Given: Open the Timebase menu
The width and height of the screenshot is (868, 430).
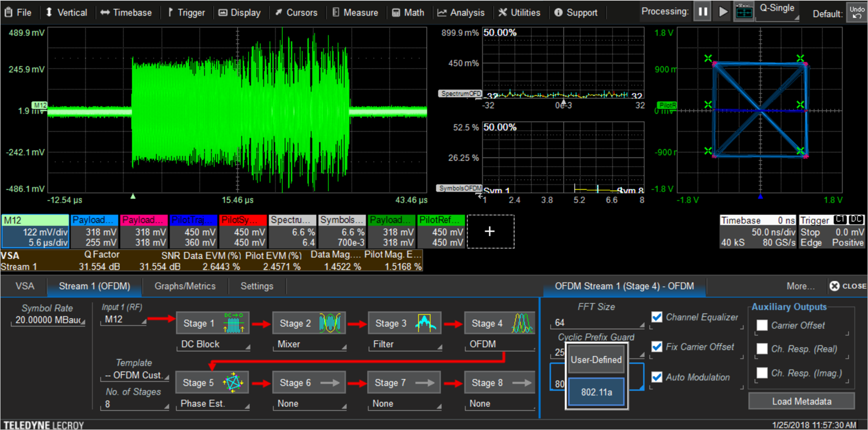Looking at the screenshot, I should [126, 12].
